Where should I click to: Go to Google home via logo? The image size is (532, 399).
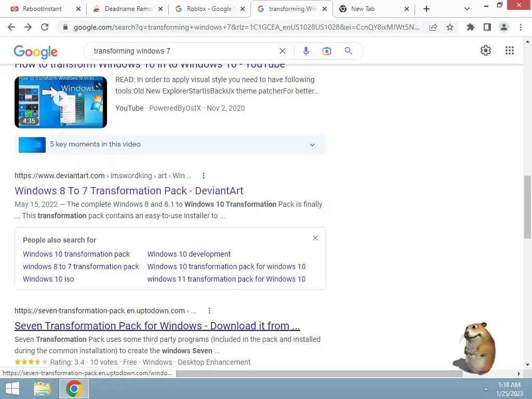[36, 52]
